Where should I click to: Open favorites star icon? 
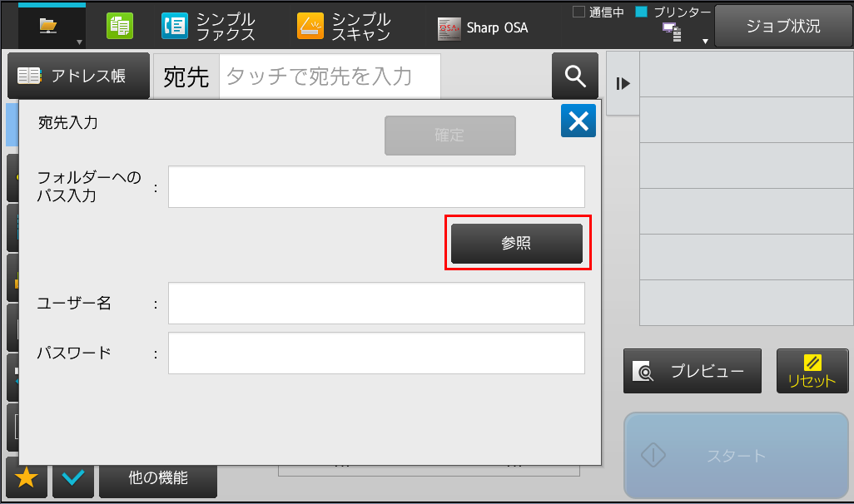(x=26, y=478)
